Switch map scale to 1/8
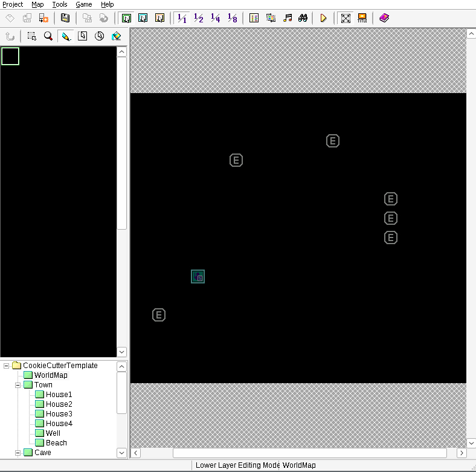 coord(233,18)
